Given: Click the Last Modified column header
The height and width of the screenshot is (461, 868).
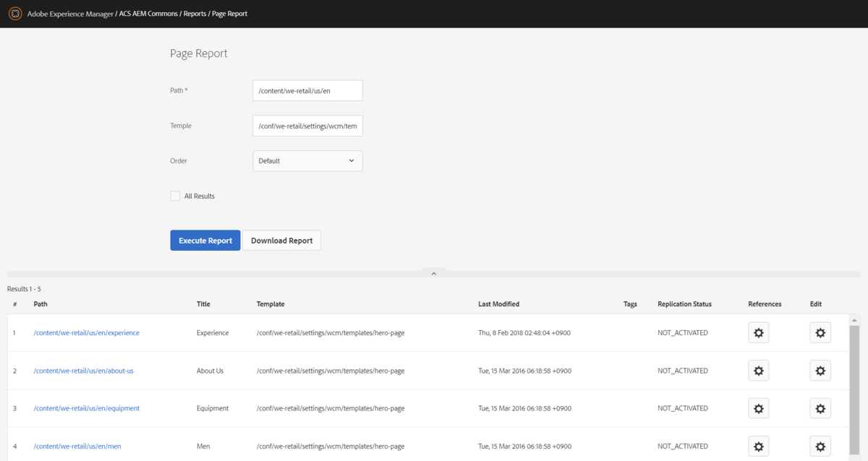Looking at the screenshot, I should (x=499, y=304).
